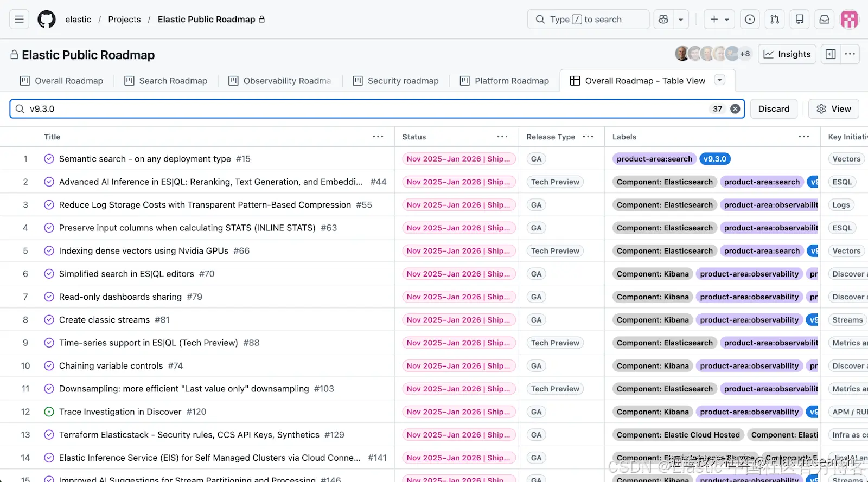Expand the Create new plus dropdown
868x482 pixels.
[719, 20]
